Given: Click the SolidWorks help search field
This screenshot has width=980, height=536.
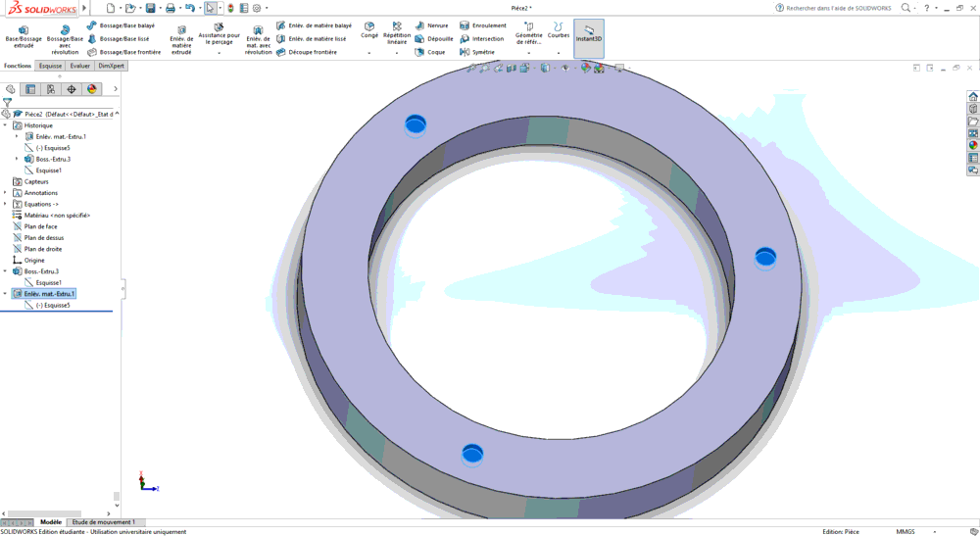Looking at the screenshot, I should tap(838, 8).
